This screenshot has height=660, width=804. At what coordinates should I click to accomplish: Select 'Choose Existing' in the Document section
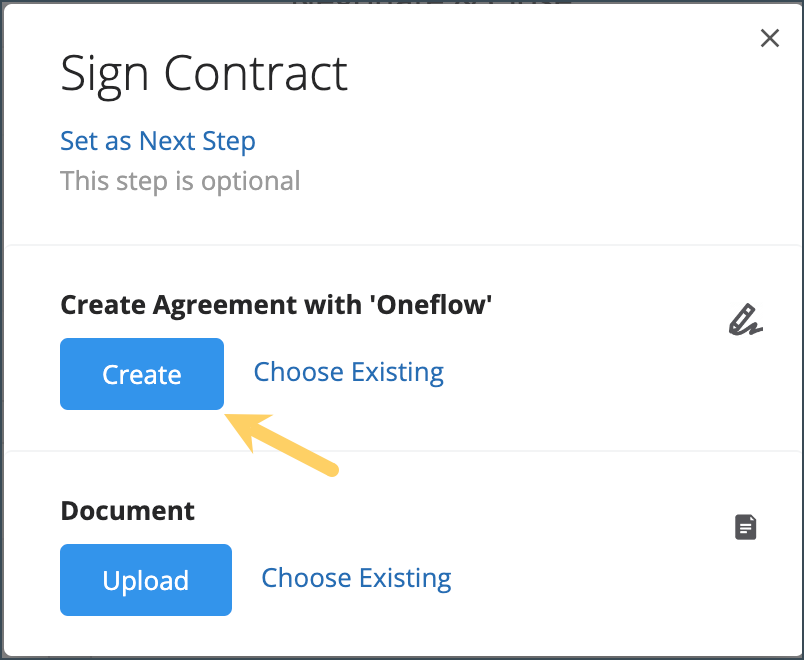pos(356,578)
